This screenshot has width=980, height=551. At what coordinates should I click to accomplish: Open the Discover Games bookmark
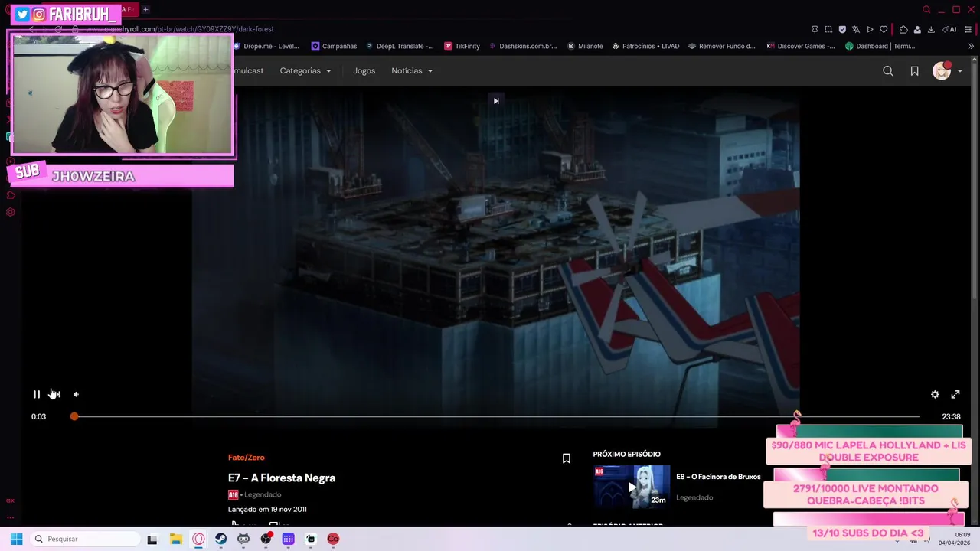coord(800,46)
